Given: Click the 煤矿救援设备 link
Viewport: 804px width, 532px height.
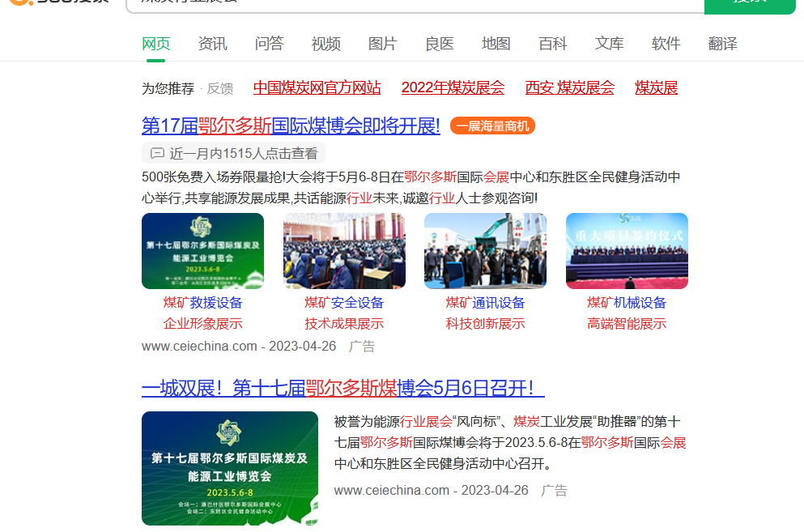Looking at the screenshot, I should pos(202,303).
